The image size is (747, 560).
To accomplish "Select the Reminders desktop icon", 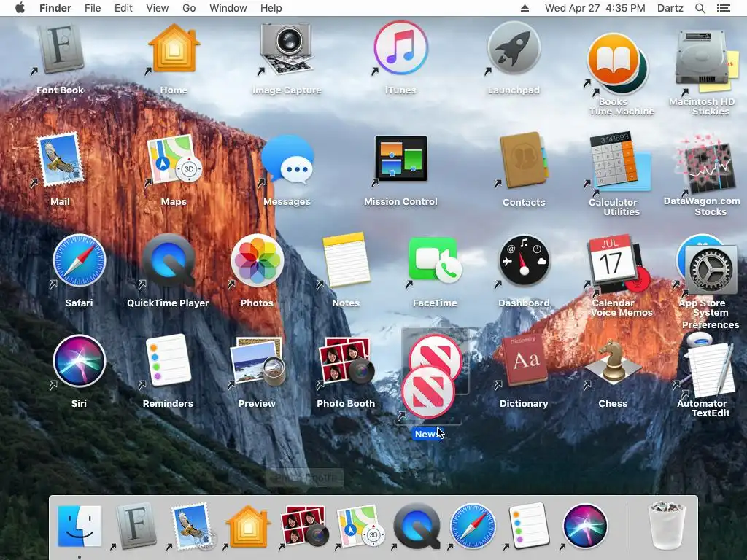I will (169, 360).
